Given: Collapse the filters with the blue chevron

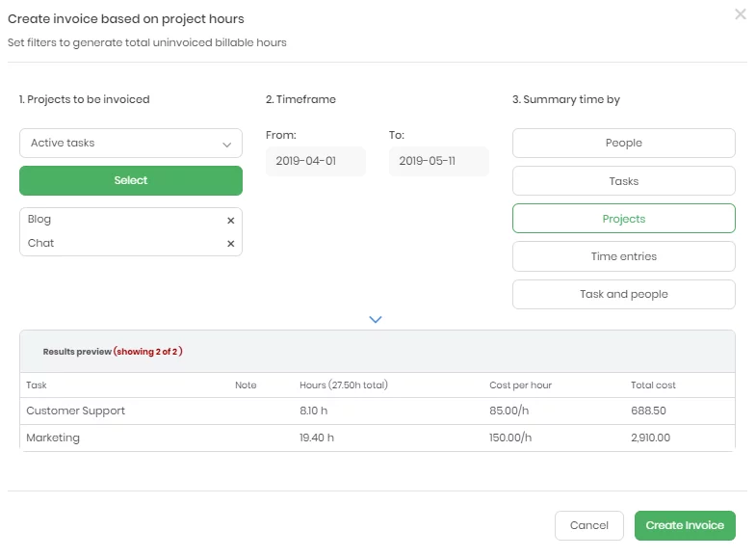Looking at the screenshot, I should point(375,319).
